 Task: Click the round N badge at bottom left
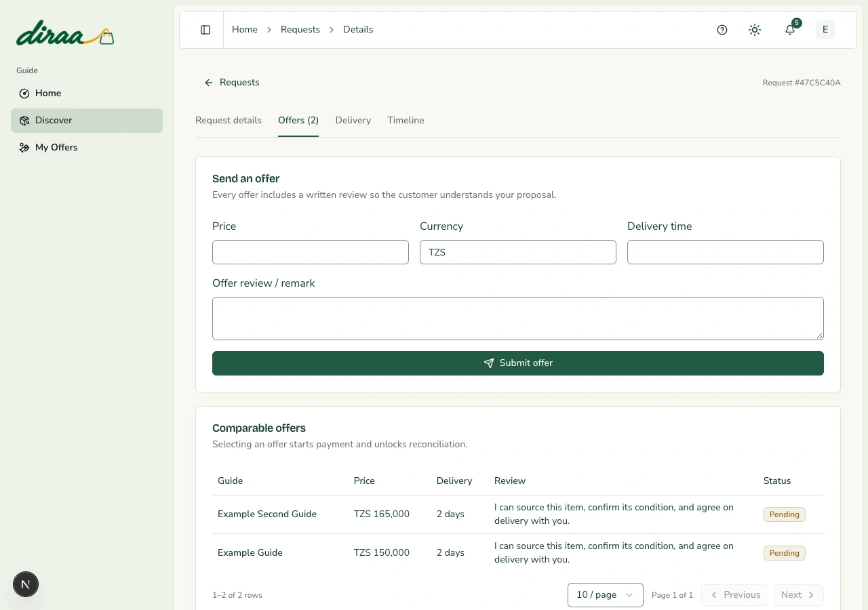click(26, 584)
